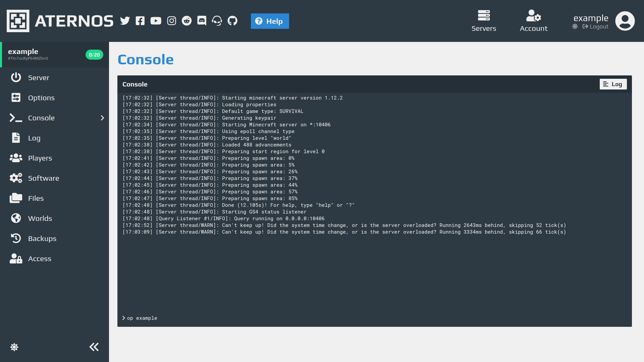Click the Help button in navbar
The width and height of the screenshot is (644, 362).
(270, 21)
